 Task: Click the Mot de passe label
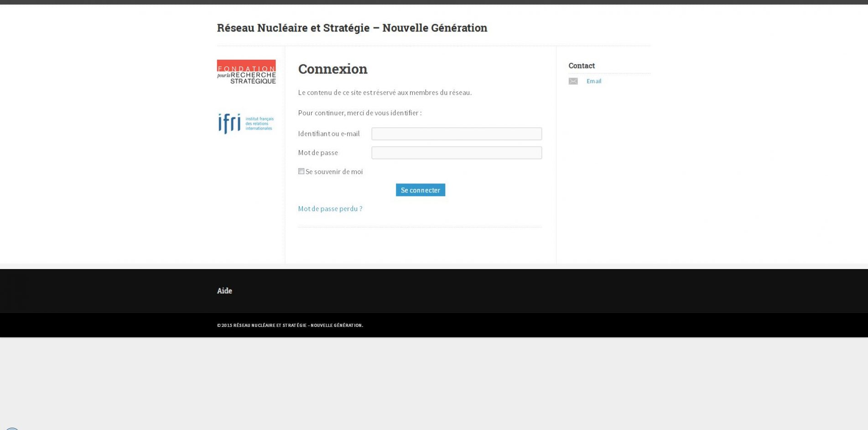tap(318, 153)
